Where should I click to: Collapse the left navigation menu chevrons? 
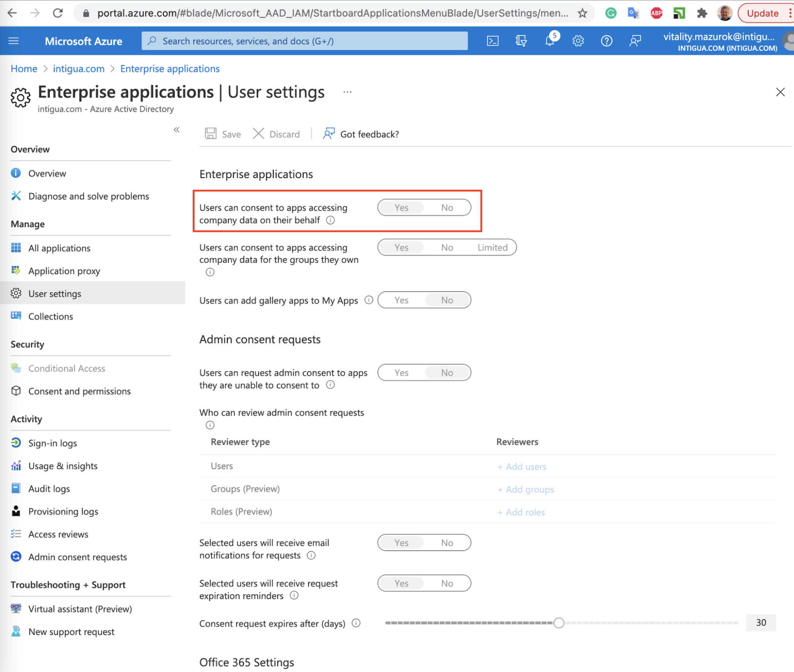click(x=177, y=130)
